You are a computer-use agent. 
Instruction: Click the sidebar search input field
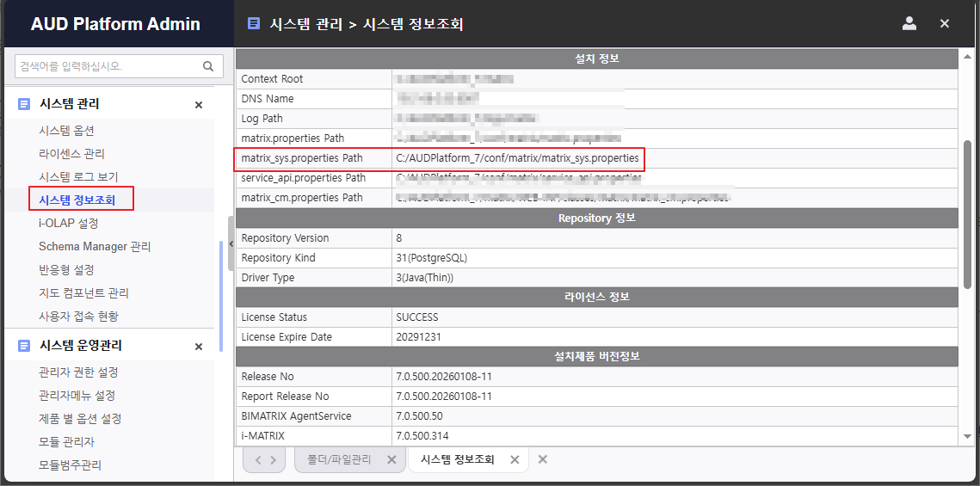tap(108, 66)
